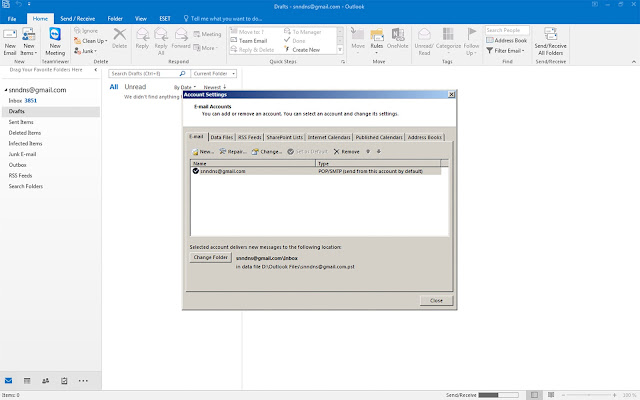
Task: Select the Team Email quick step
Action: 249,41
